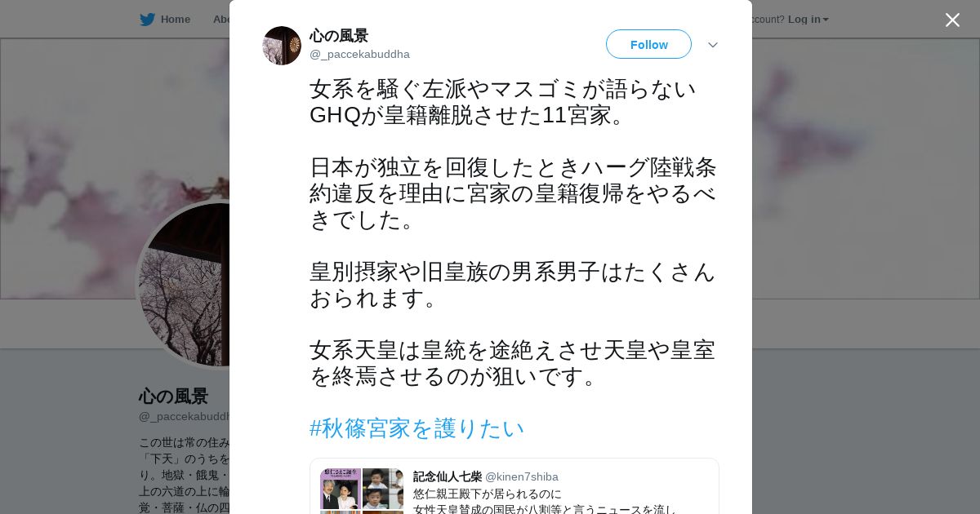Open the @_paccekabuddha handle in the tweet
This screenshot has height=514, width=980.
(359, 54)
